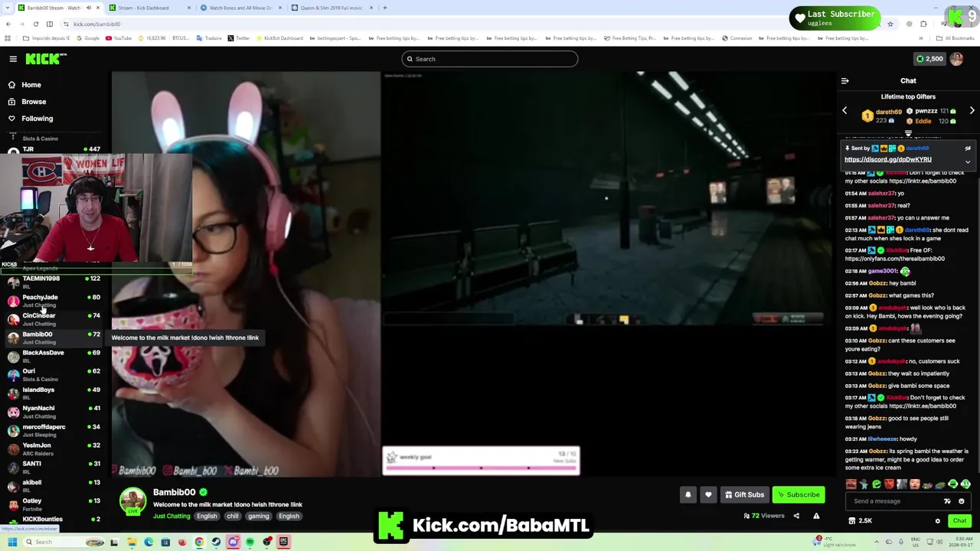Open Windows Start menu

[x=11, y=542]
